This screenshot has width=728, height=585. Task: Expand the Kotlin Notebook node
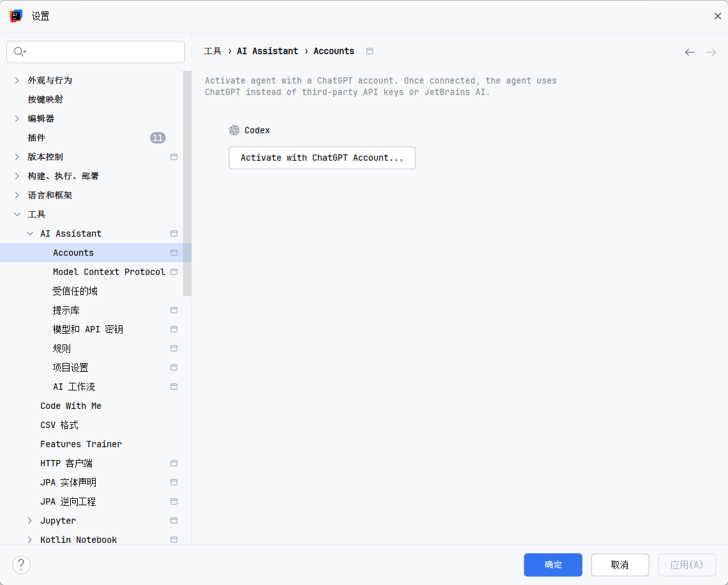point(30,540)
